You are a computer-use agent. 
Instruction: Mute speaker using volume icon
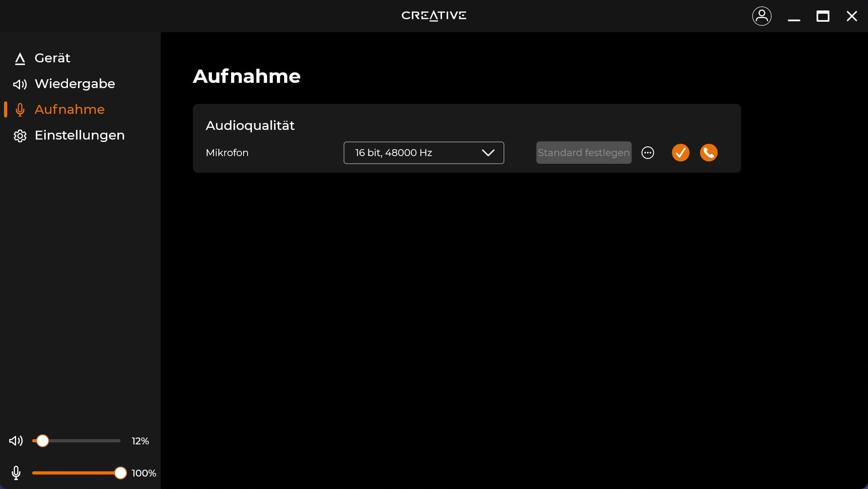point(16,441)
